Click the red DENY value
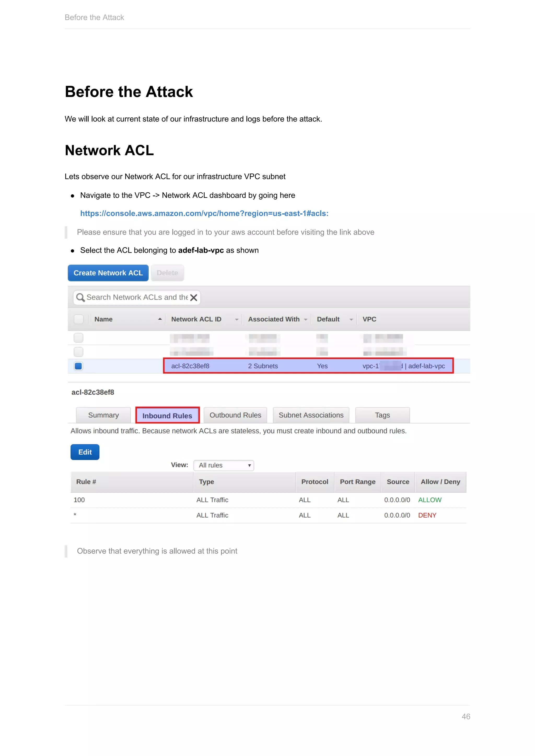Screen dimensions: 535x756 [x=427, y=515]
